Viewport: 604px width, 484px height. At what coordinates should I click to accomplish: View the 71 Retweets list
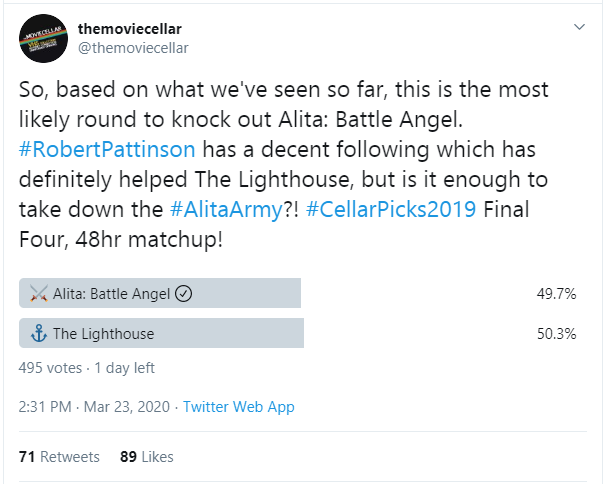pos(59,456)
